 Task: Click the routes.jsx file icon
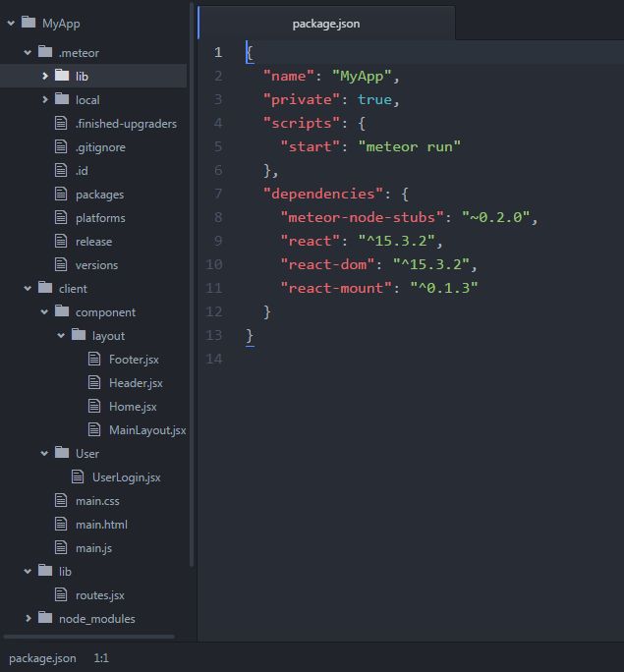[x=61, y=594]
